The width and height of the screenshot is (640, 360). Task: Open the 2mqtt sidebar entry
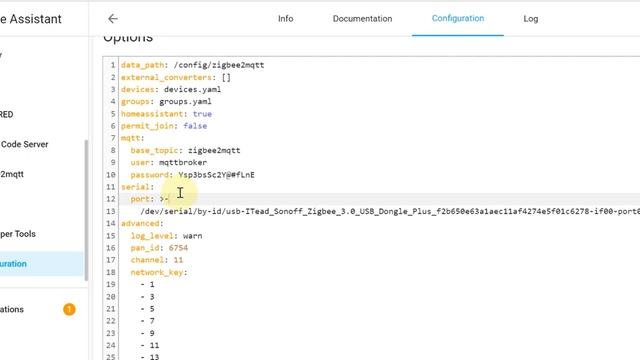point(12,174)
